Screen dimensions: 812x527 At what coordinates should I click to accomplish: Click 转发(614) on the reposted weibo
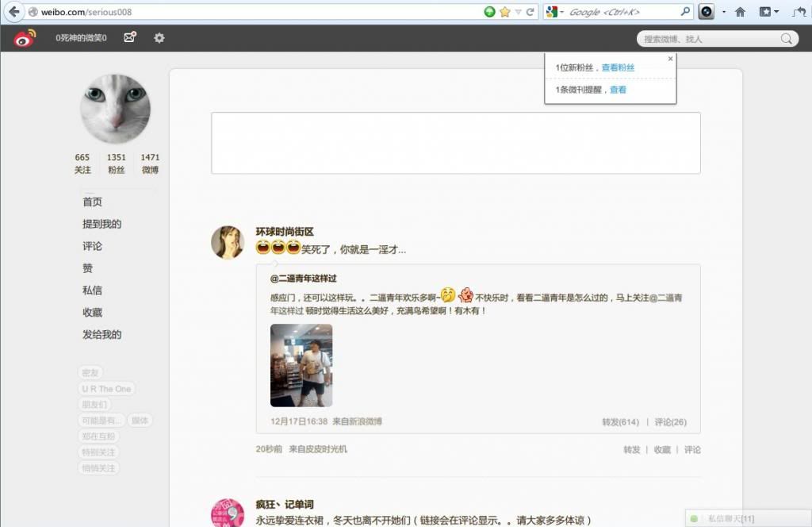click(620, 422)
